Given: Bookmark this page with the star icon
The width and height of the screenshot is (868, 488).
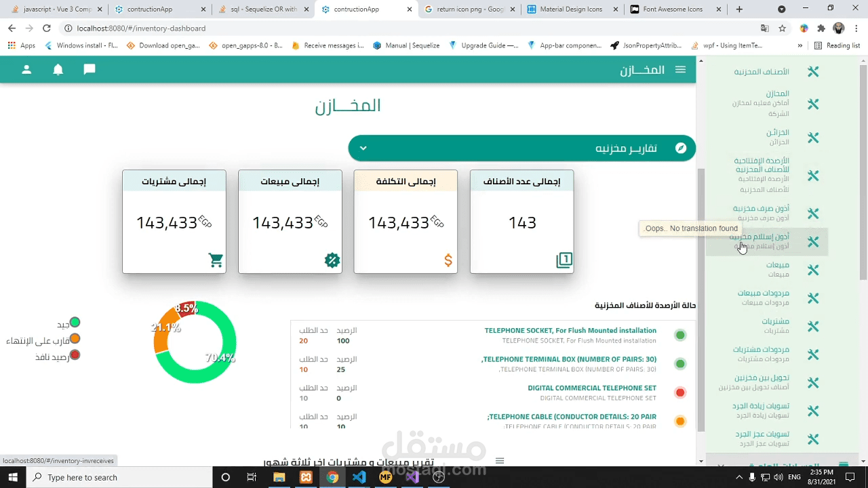Looking at the screenshot, I should [782, 28].
